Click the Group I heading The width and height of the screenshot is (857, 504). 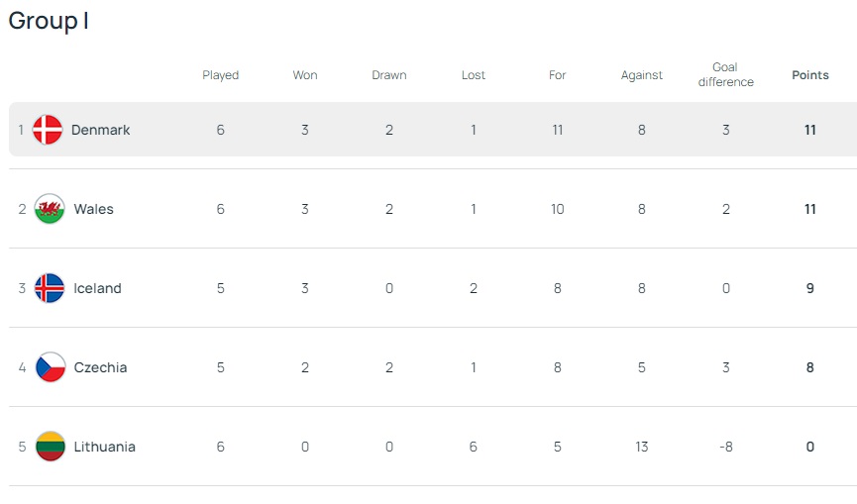tap(49, 21)
